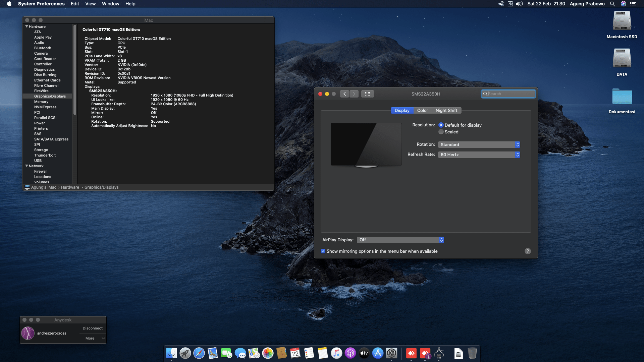
Task: Open the Refresh Rate dropdown
Action: point(479,155)
